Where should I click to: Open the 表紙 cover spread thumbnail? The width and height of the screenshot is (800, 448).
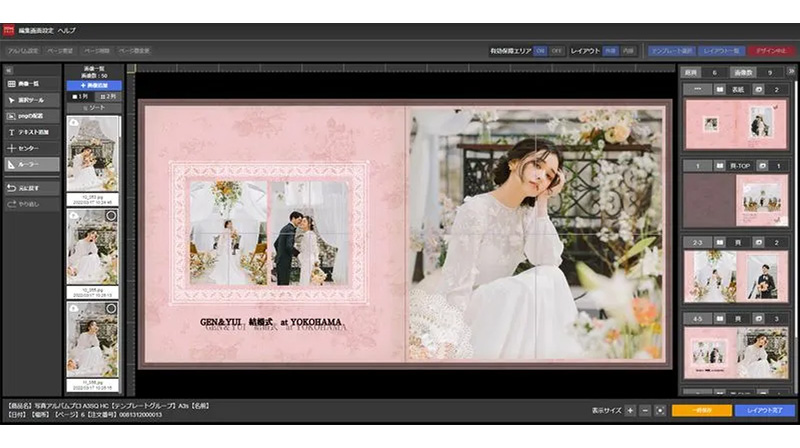(x=736, y=125)
